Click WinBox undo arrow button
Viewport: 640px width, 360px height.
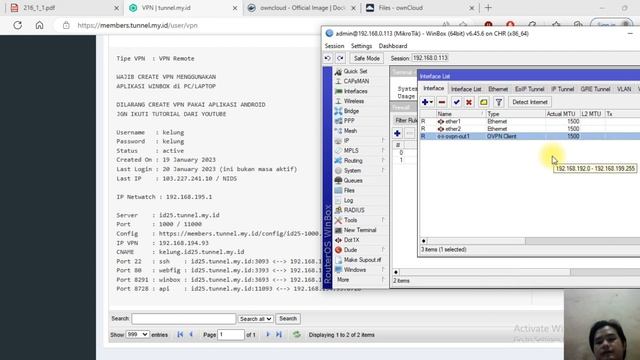(x=328, y=58)
